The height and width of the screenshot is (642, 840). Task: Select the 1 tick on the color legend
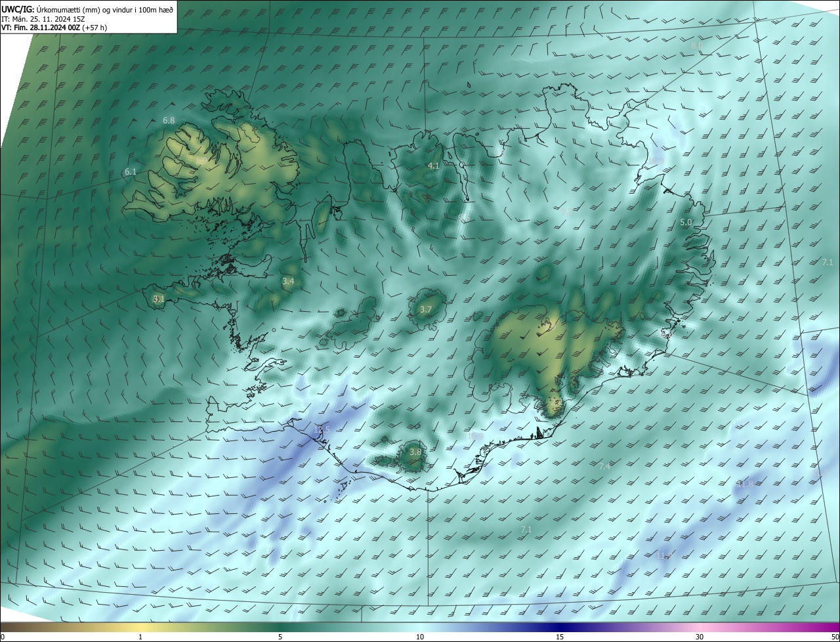pos(140,637)
